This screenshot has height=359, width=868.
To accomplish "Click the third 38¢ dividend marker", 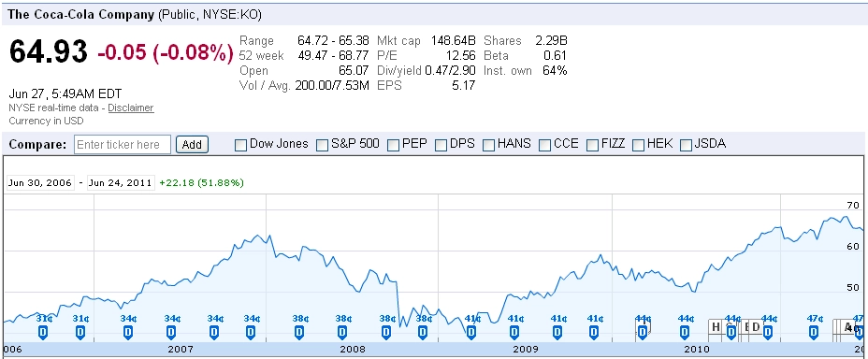I will (x=386, y=333).
